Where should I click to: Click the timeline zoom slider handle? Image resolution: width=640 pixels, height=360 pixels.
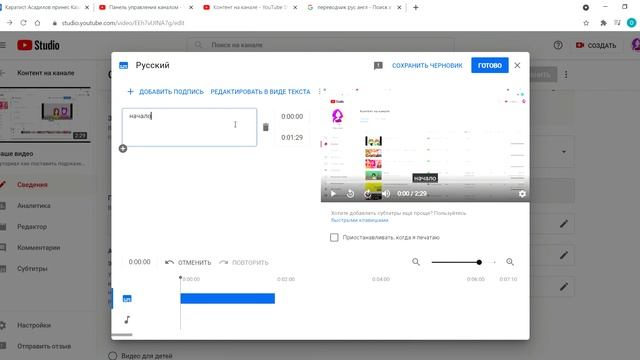479,262
